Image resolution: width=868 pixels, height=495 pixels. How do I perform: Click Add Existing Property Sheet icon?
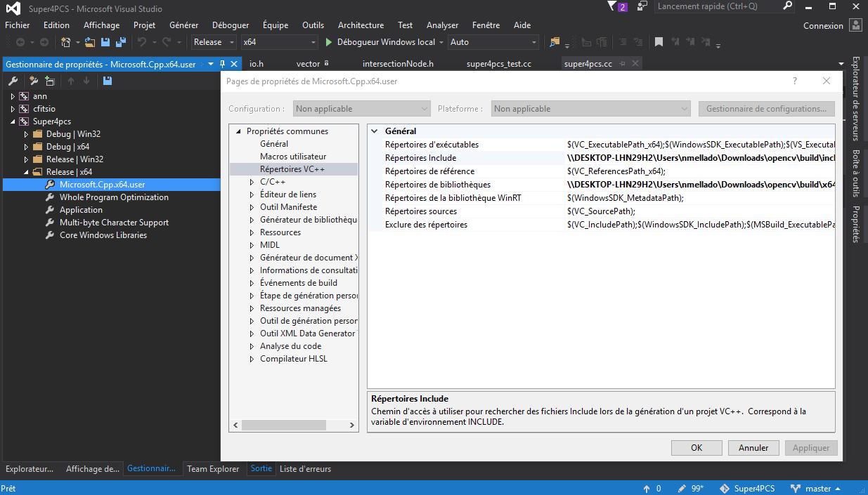click(49, 81)
